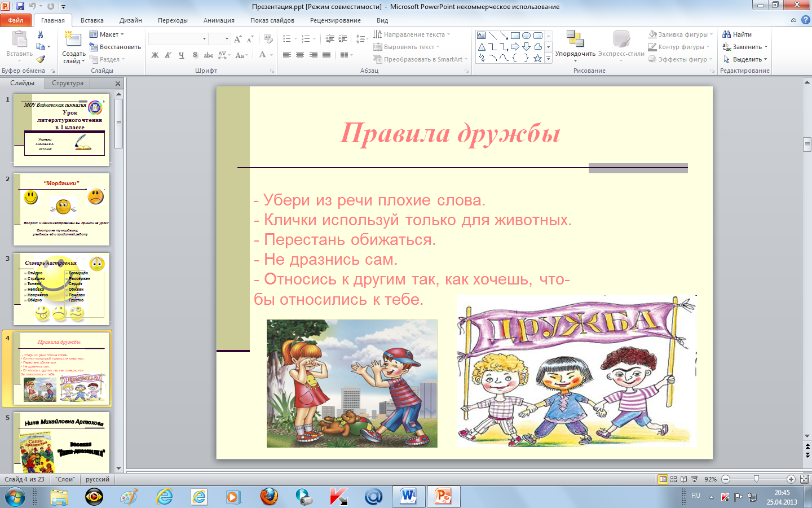This screenshot has height=508, width=812.
Task: Select the oval shape in shapes gallery
Action: click(x=526, y=35)
